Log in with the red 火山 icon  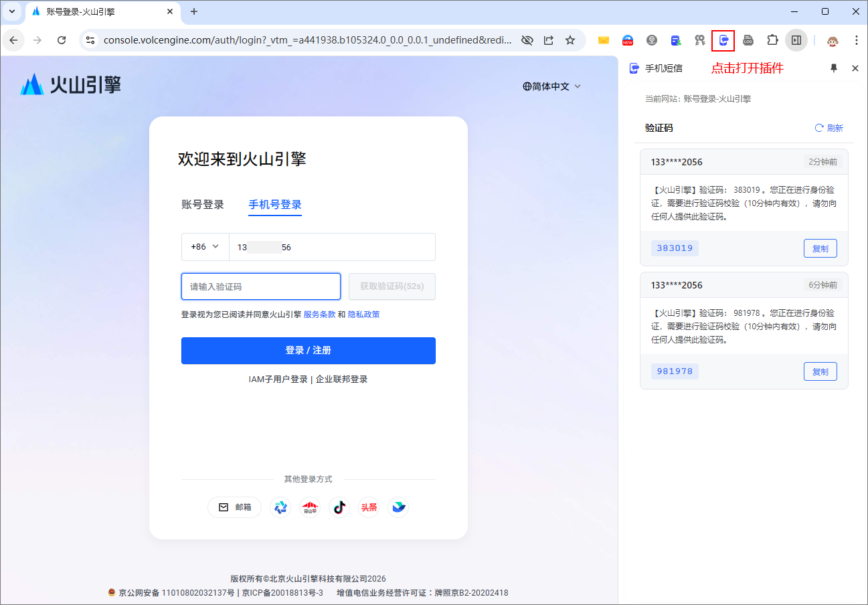click(x=310, y=507)
